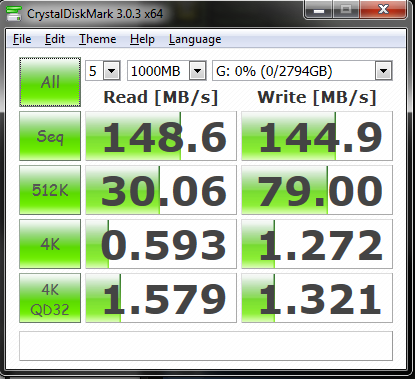Open the Language menu
The height and width of the screenshot is (379, 415).
point(195,39)
